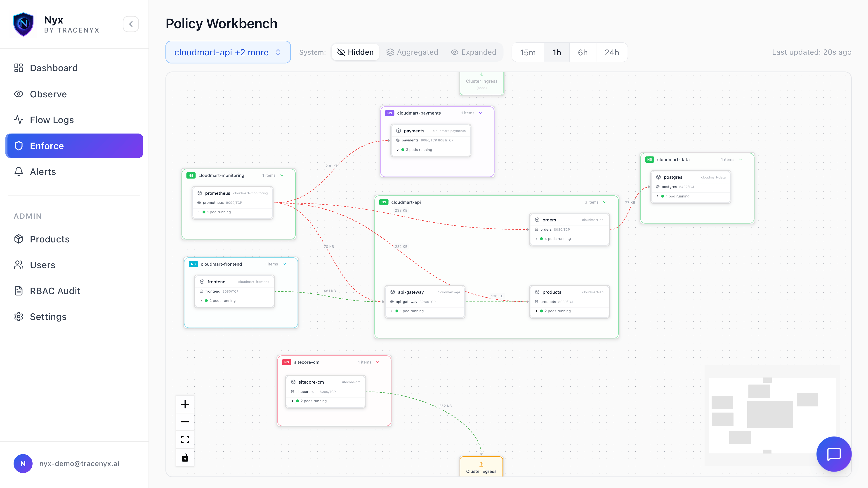Expand frontend 2 pods running row

point(235,301)
